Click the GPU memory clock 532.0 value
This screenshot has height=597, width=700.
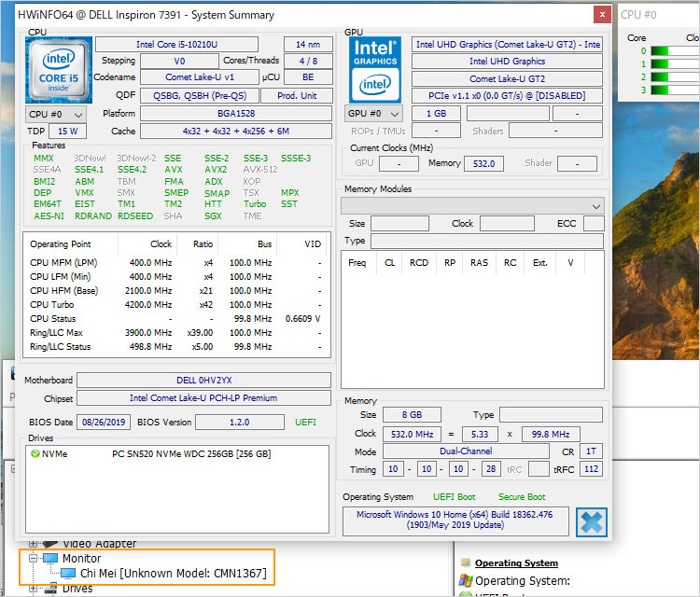(483, 163)
